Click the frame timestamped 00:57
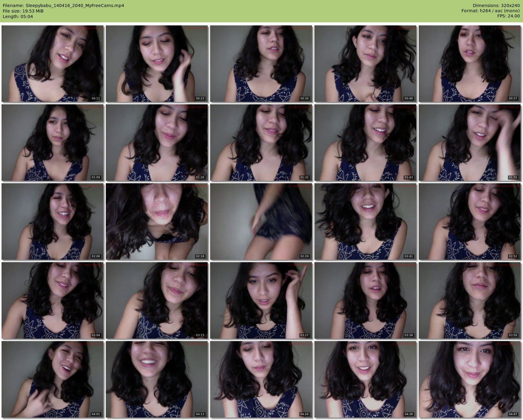Viewport: 523px width, 420px height. click(469, 64)
